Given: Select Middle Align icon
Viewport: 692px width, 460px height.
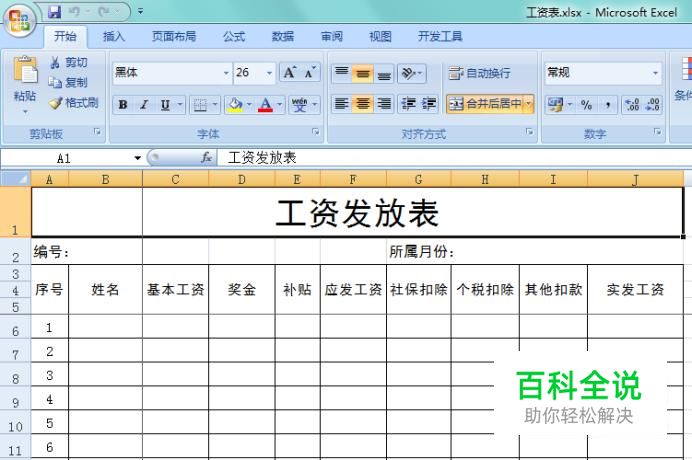Looking at the screenshot, I should [362, 73].
